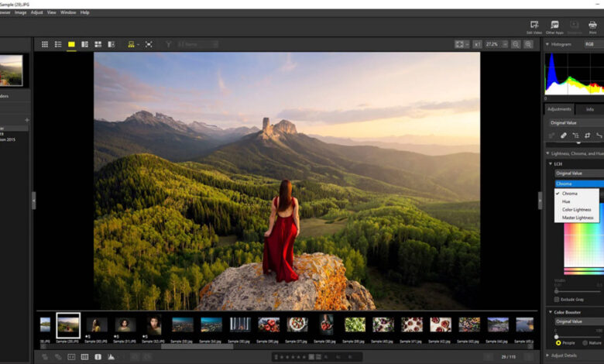The image size is (604, 364).
Task: Click the filter funnel icon
Action: pyautogui.click(x=168, y=45)
